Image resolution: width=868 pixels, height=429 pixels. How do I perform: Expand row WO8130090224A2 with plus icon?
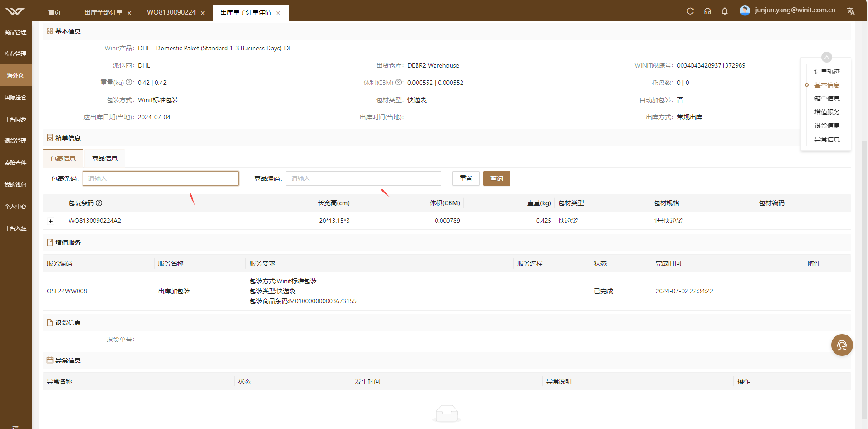click(x=51, y=221)
